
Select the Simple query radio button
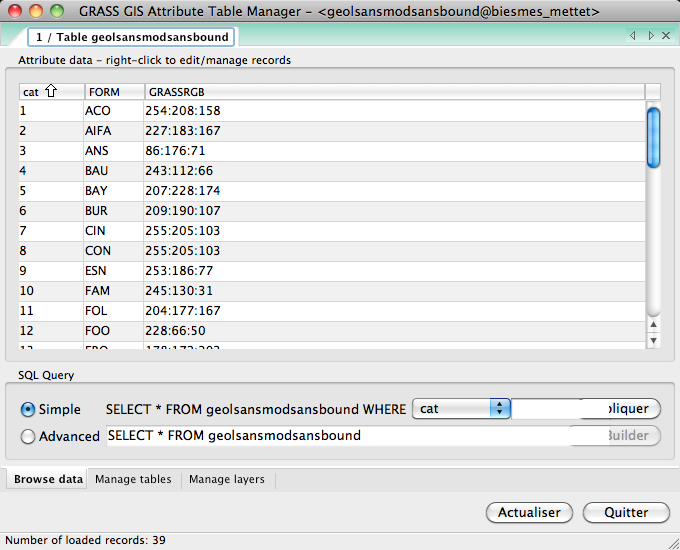click(28, 409)
